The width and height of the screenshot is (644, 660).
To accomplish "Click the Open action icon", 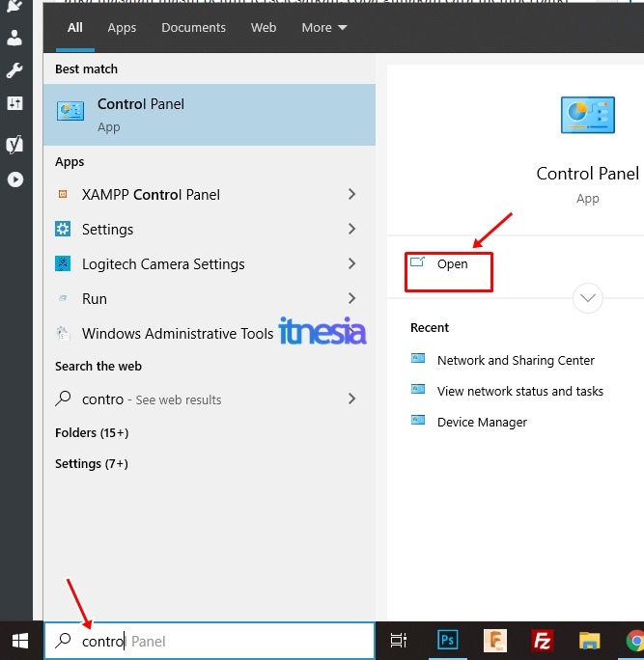I will click(418, 262).
